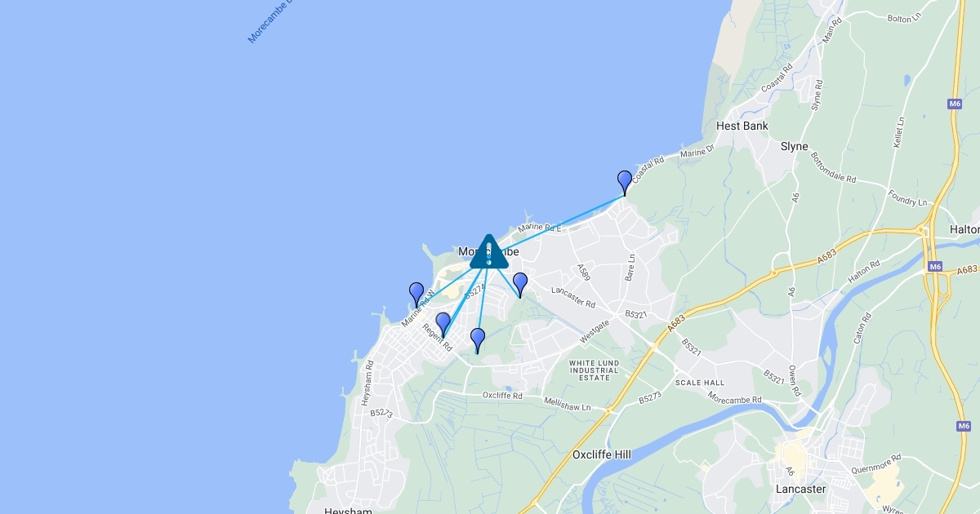Viewport: 980px width, 514px height.
Task: Click the Slyne village label
Action: (794, 147)
